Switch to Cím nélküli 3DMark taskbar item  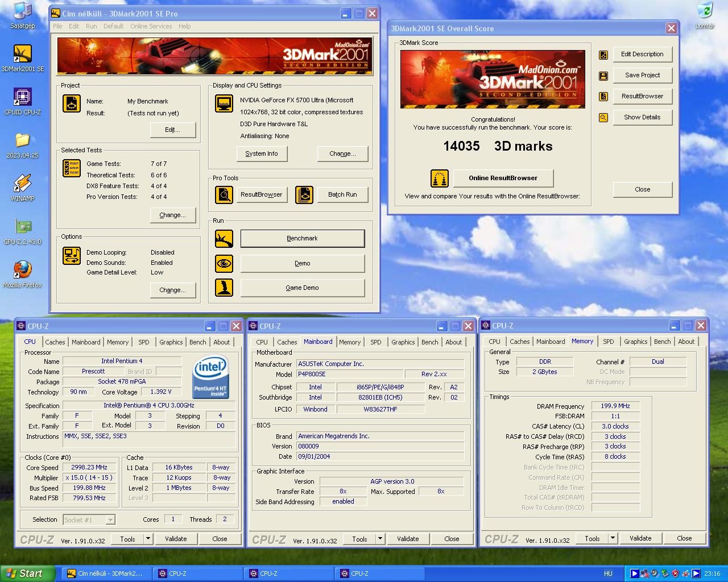click(107, 573)
